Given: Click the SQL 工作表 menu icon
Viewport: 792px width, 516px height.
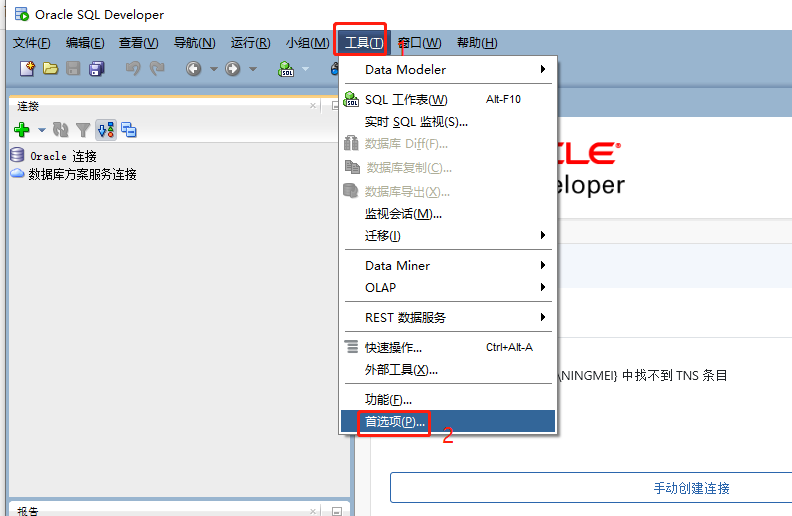Looking at the screenshot, I should (x=351, y=99).
